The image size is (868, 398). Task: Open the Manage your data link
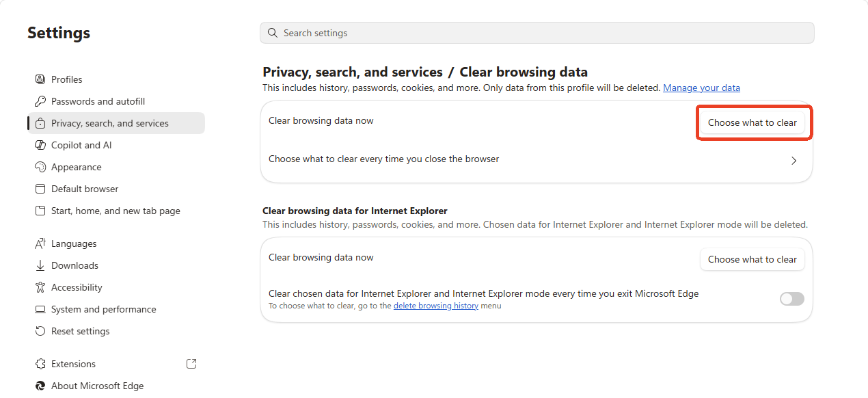point(701,88)
